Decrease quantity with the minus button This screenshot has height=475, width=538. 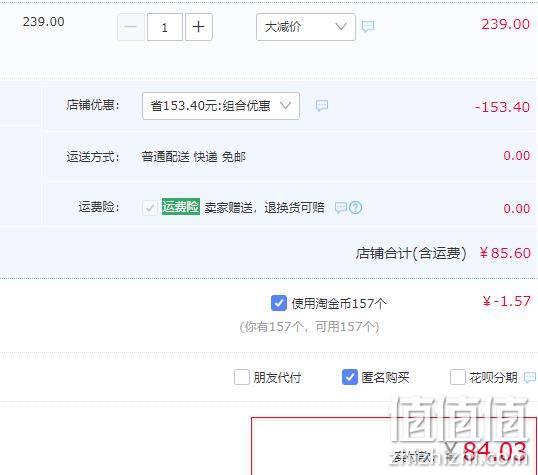[x=131, y=27]
